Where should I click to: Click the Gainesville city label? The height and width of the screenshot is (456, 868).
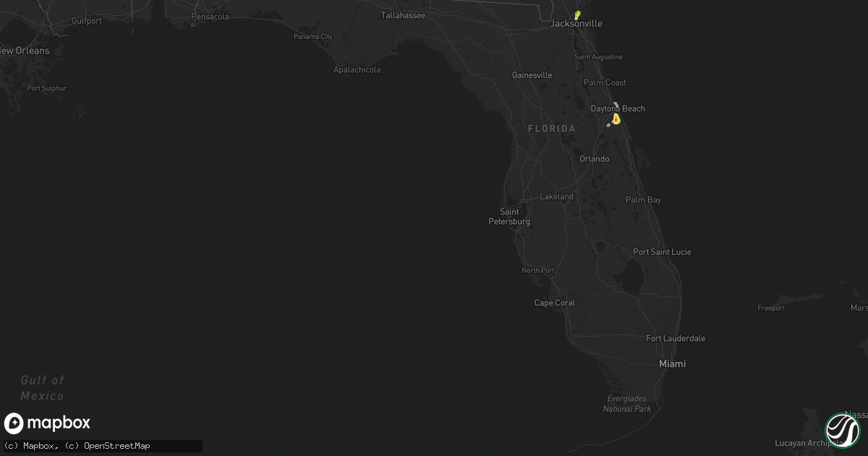[532, 75]
